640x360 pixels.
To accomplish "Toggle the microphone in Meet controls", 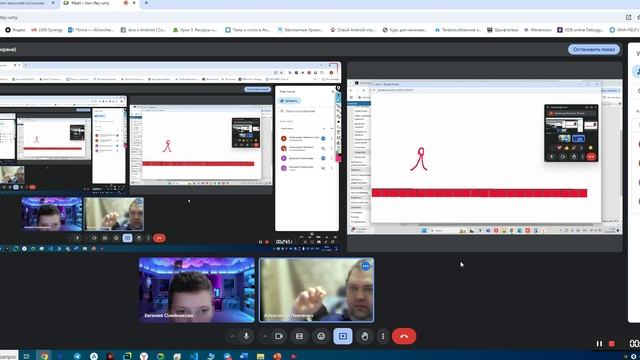I will tap(246, 336).
